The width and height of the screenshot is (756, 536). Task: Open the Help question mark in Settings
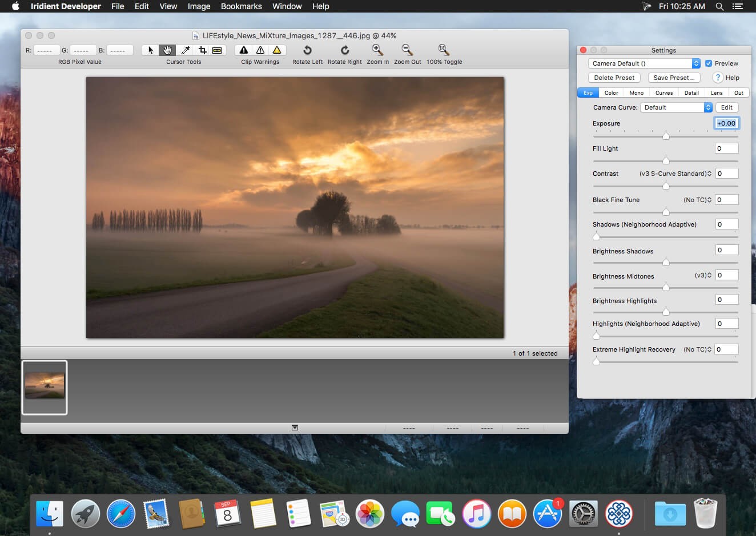(x=717, y=78)
